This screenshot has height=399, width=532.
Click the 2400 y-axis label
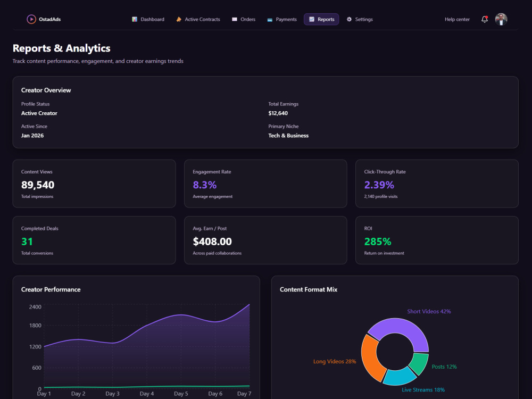click(x=35, y=307)
